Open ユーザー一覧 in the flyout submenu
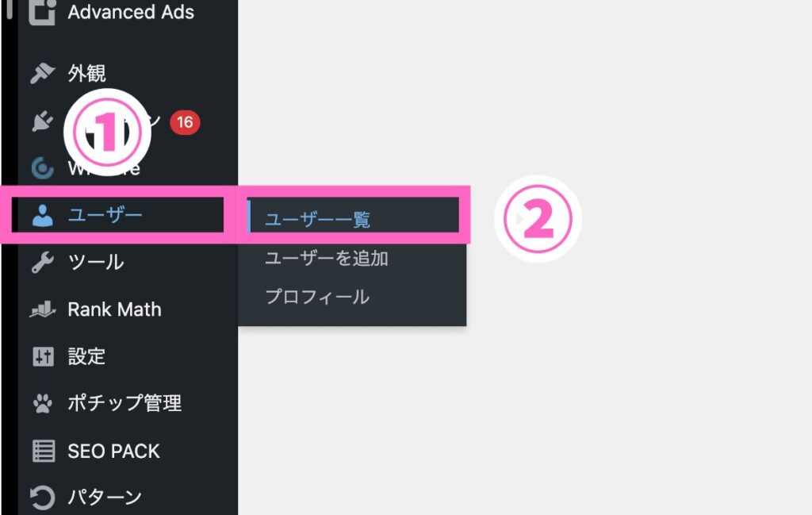Image resolution: width=812 pixels, height=515 pixels. point(317,220)
